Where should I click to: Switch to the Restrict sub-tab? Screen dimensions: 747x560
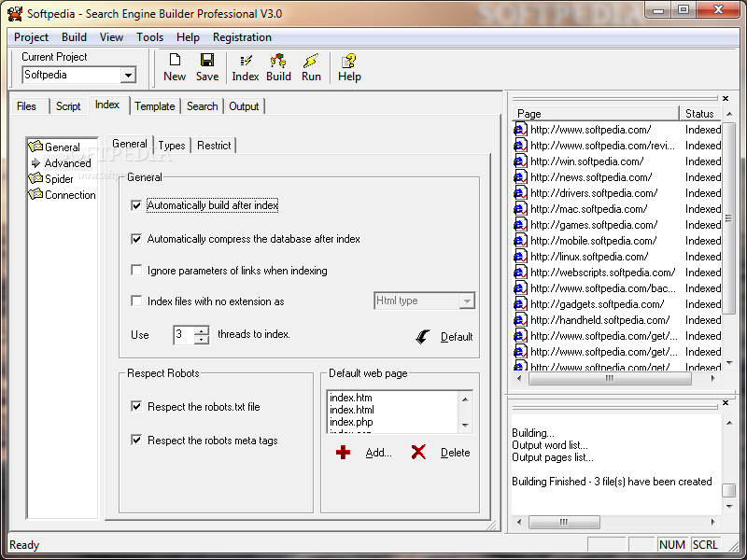click(x=214, y=146)
